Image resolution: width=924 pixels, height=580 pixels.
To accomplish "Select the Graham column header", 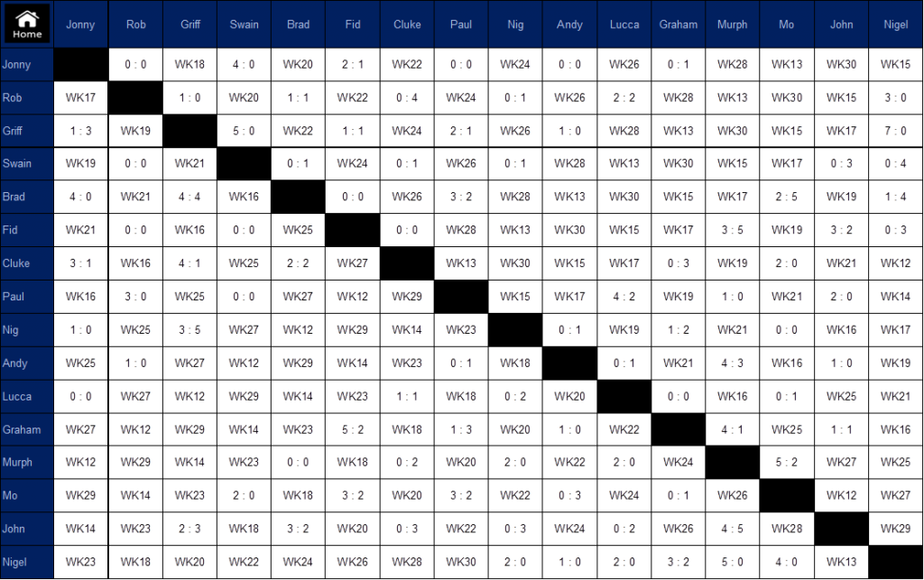I will pos(679,24).
